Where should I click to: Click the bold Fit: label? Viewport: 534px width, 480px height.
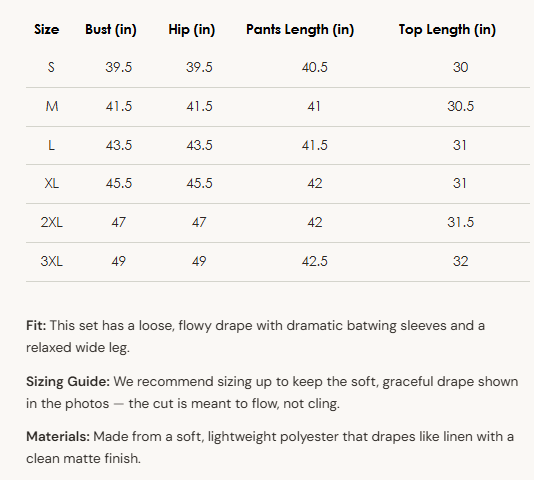pyautogui.click(x=36, y=325)
